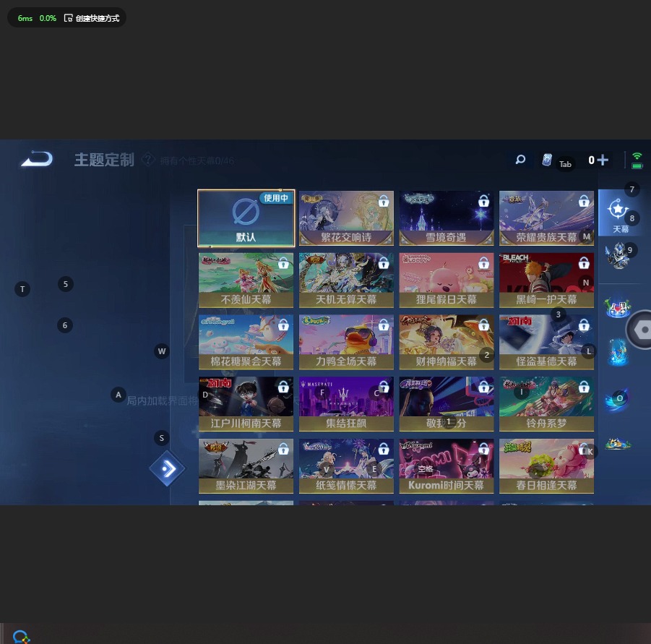The image size is (651, 644).
Task: Choose the 江户川柯南天幕 theme
Action: coord(246,404)
